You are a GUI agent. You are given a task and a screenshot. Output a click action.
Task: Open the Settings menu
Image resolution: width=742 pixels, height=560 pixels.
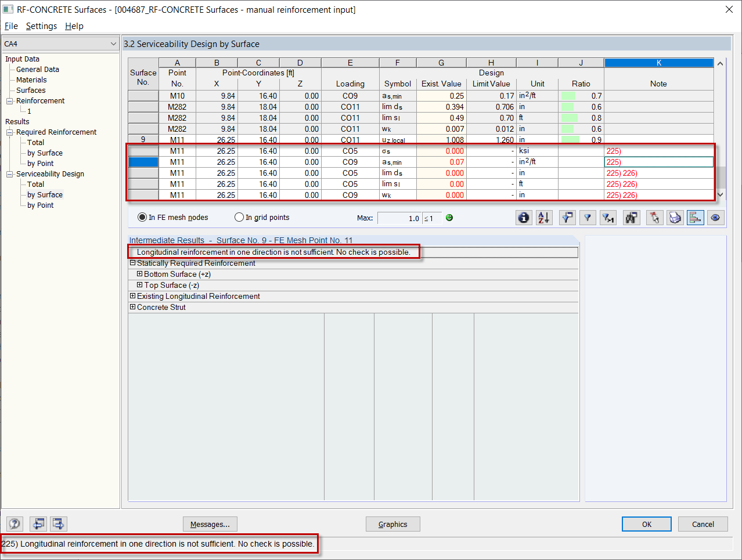tap(41, 26)
